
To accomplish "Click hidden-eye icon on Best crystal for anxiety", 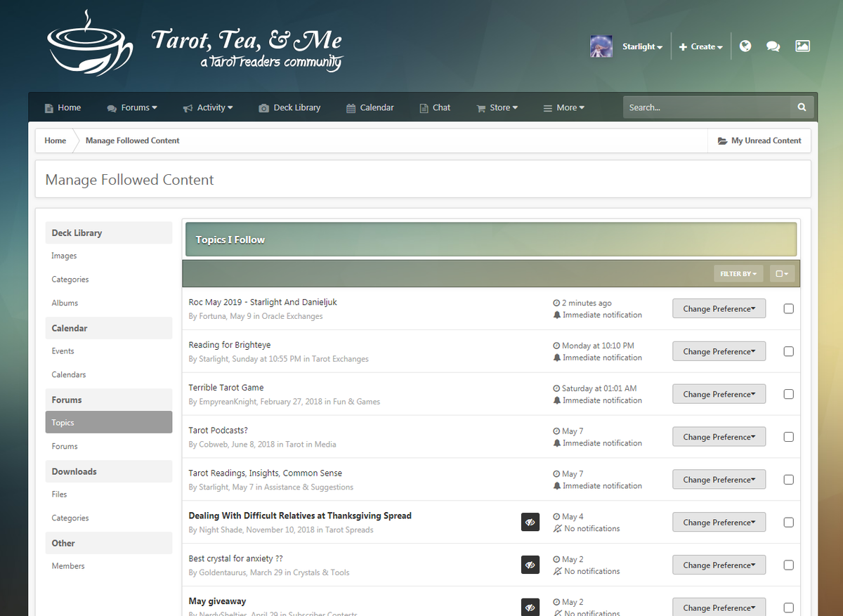I will click(x=530, y=565).
